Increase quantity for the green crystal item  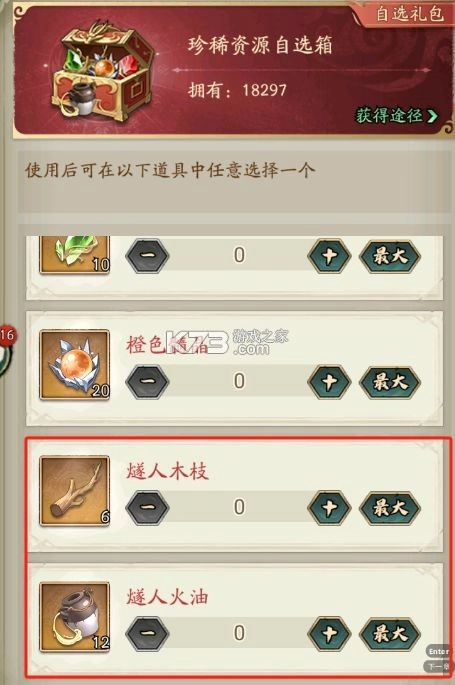pos(329,256)
